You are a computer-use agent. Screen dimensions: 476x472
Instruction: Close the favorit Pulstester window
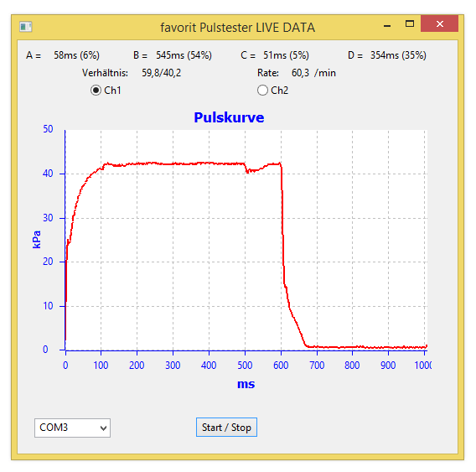(x=440, y=23)
